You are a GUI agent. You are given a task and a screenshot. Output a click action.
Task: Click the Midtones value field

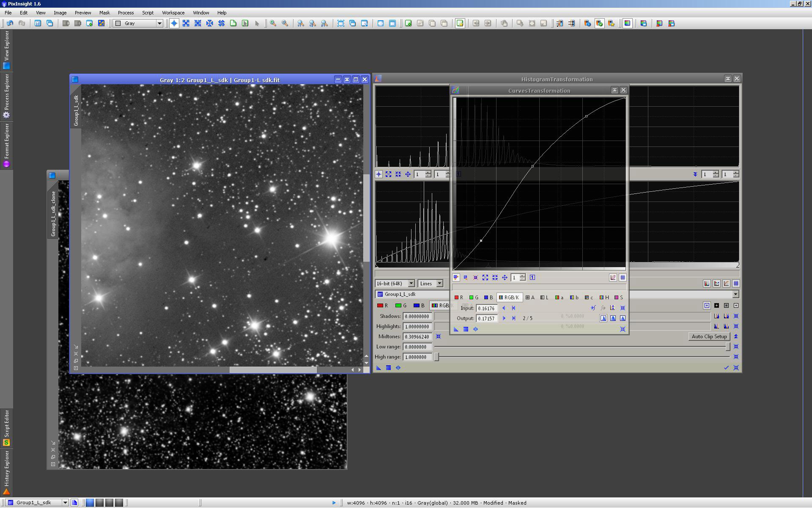coord(417,337)
